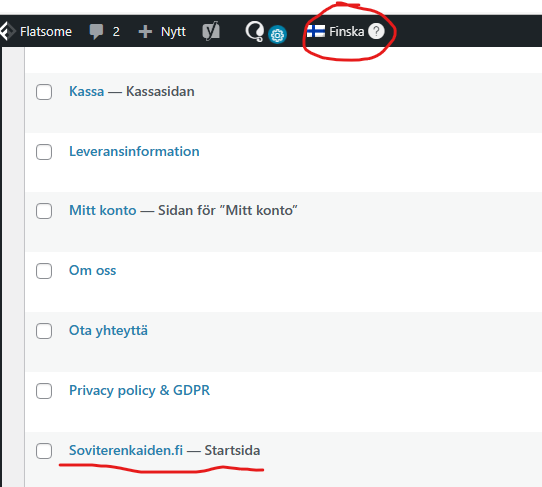
Task: Check the Kassa page checkbox
Action: coord(44,92)
